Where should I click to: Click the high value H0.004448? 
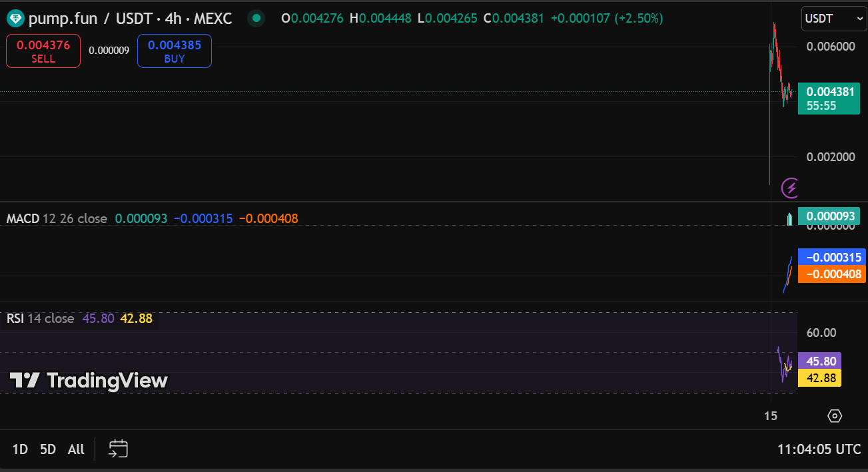click(380, 19)
